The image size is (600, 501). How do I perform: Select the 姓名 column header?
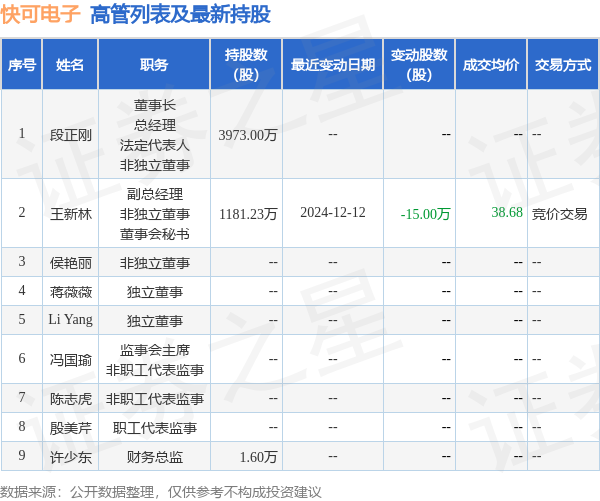click(70, 65)
